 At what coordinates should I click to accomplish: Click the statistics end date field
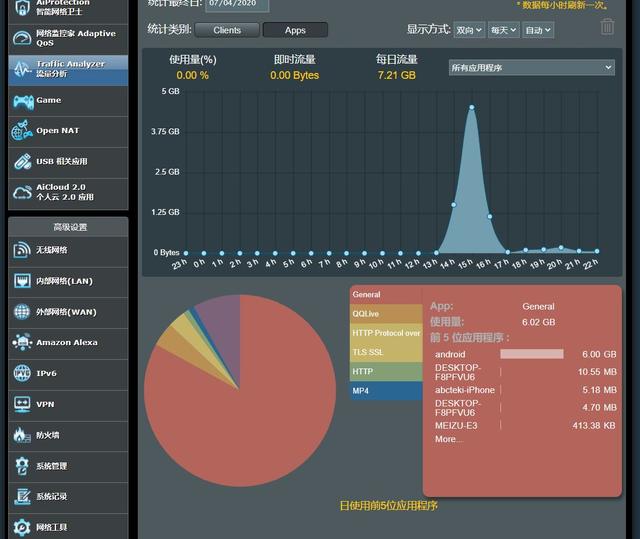click(237, 4)
